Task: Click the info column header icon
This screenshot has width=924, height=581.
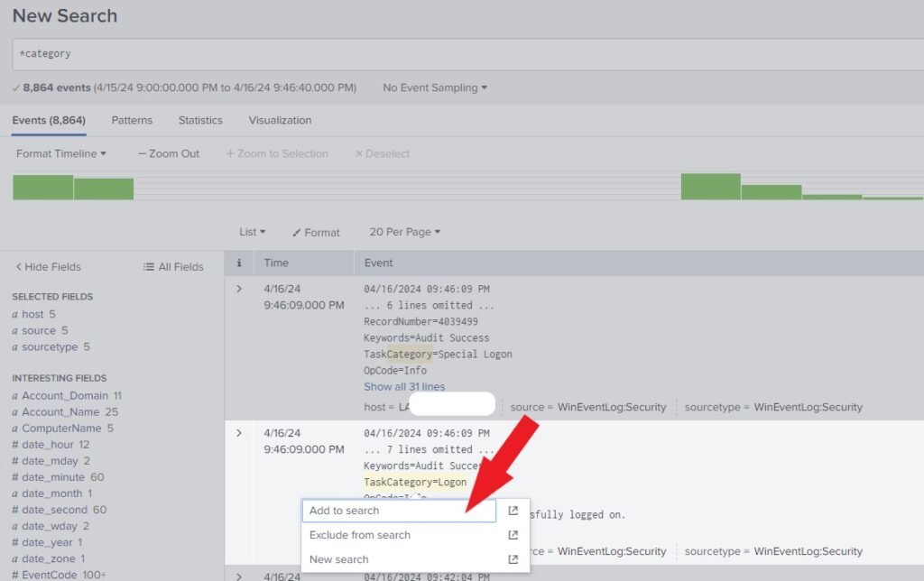Action: point(238,263)
